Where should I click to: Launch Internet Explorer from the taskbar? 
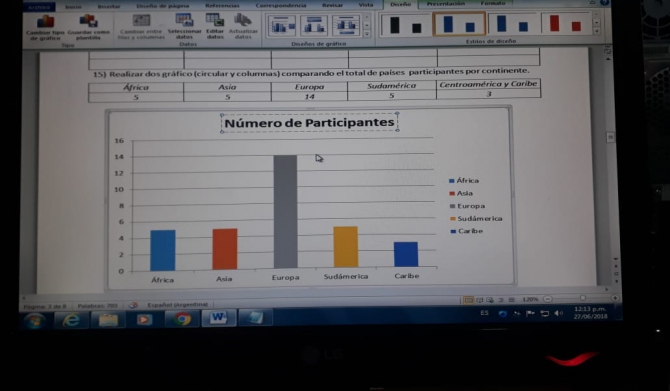[x=71, y=320]
